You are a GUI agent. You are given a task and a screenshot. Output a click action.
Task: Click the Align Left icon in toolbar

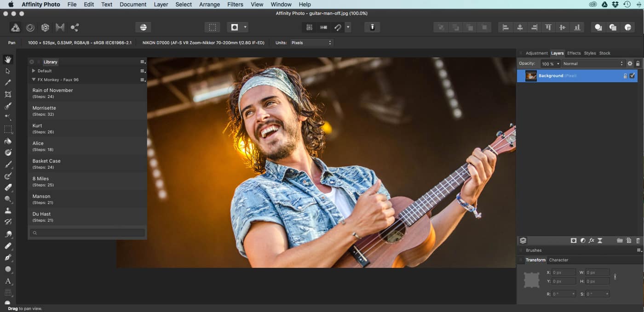pyautogui.click(x=505, y=27)
